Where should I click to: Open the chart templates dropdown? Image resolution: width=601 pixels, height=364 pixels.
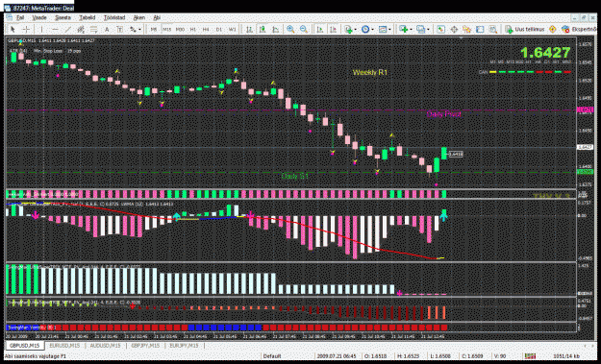click(384, 29)
